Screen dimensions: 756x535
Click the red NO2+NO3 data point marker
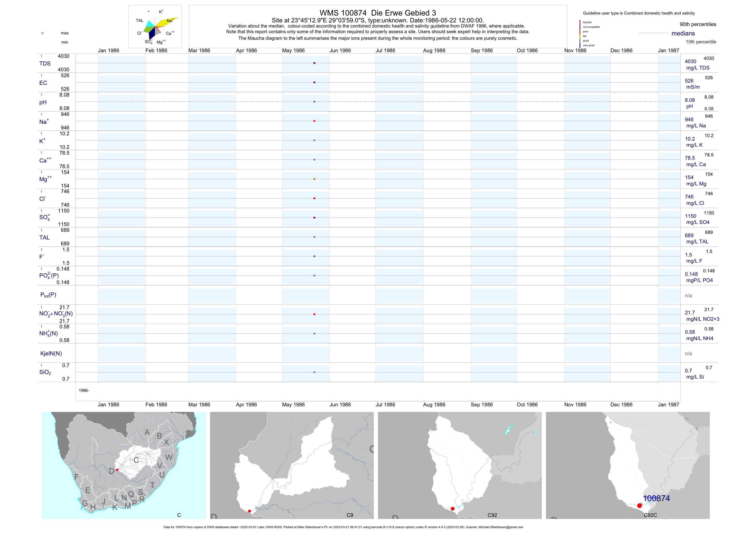point(314,314)
